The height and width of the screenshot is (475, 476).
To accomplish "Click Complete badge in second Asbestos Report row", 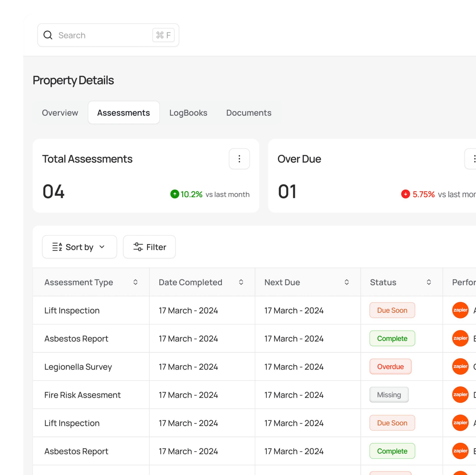I will pyautogui.click(x=392, y=451).
